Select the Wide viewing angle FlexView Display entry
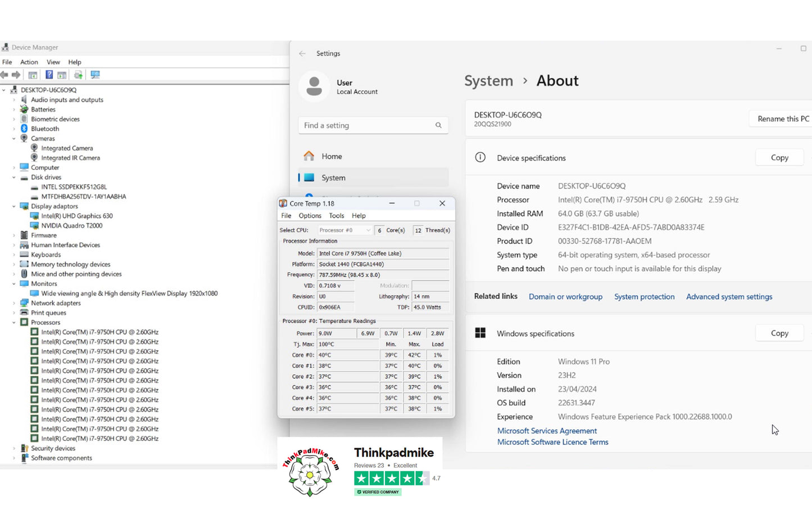The height and width of the screenshot is (510, 812). pos(129,293)
